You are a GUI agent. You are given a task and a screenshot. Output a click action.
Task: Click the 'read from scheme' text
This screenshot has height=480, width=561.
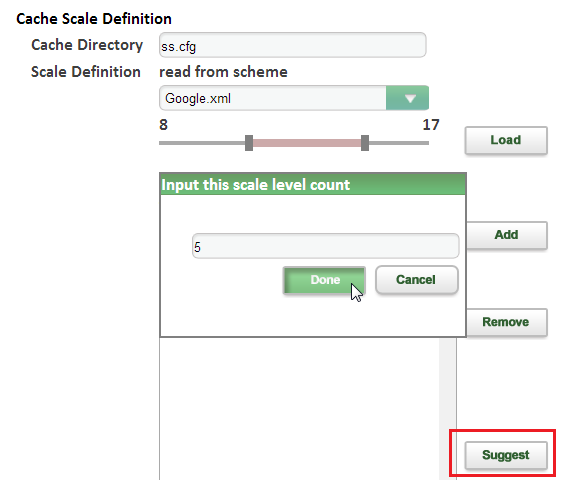(223, 72)
